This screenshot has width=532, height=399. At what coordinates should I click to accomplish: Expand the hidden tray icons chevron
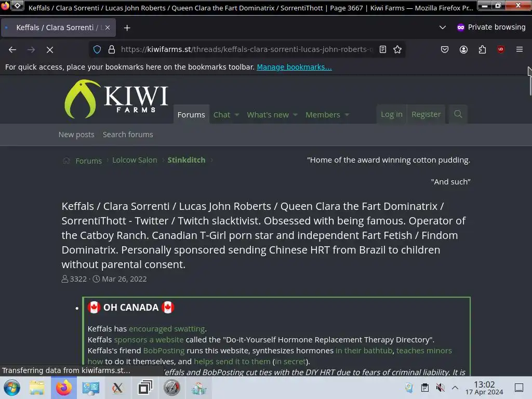pos(455,388)
